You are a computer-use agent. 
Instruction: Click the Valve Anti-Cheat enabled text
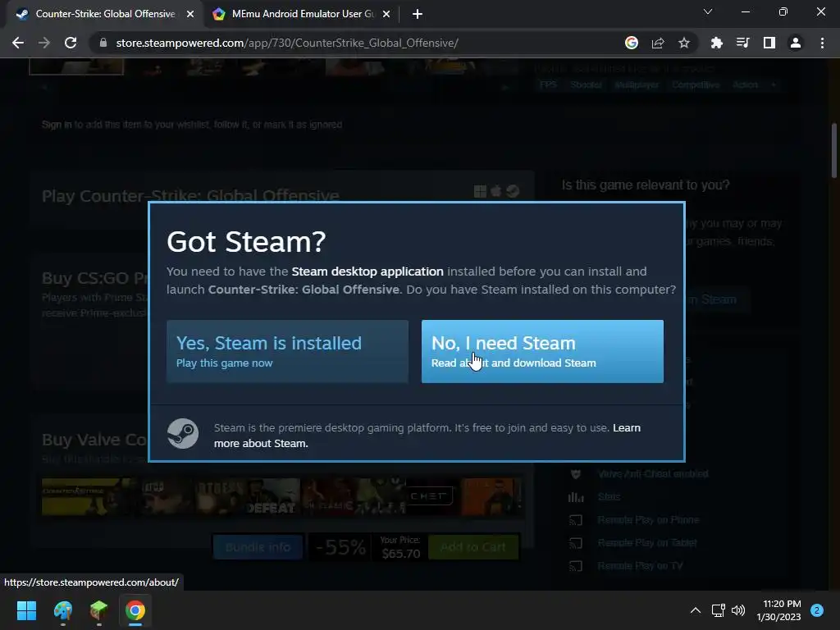[x=652, y=473]
